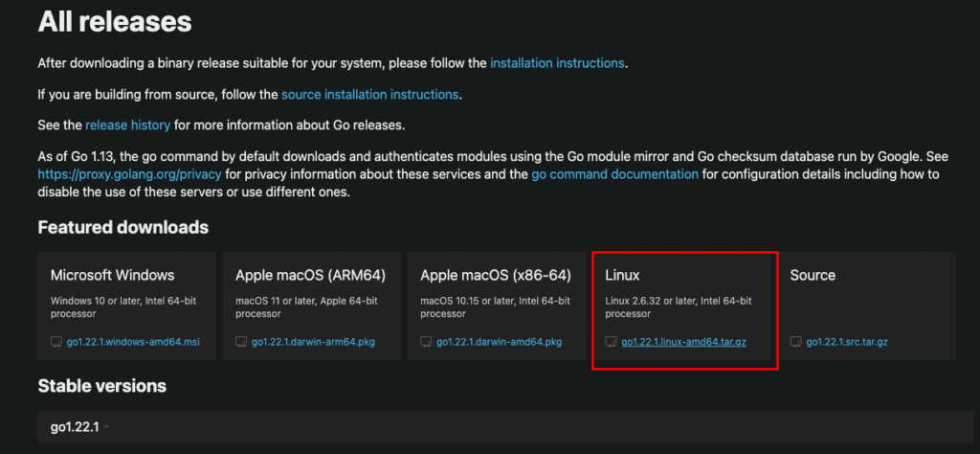Download the go1.22.1.darwin-arm64.pkg file link

point(311,342)
